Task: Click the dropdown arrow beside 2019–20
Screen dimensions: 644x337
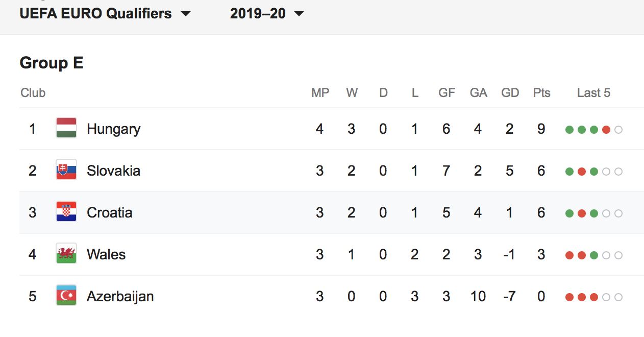Action: 299,14
